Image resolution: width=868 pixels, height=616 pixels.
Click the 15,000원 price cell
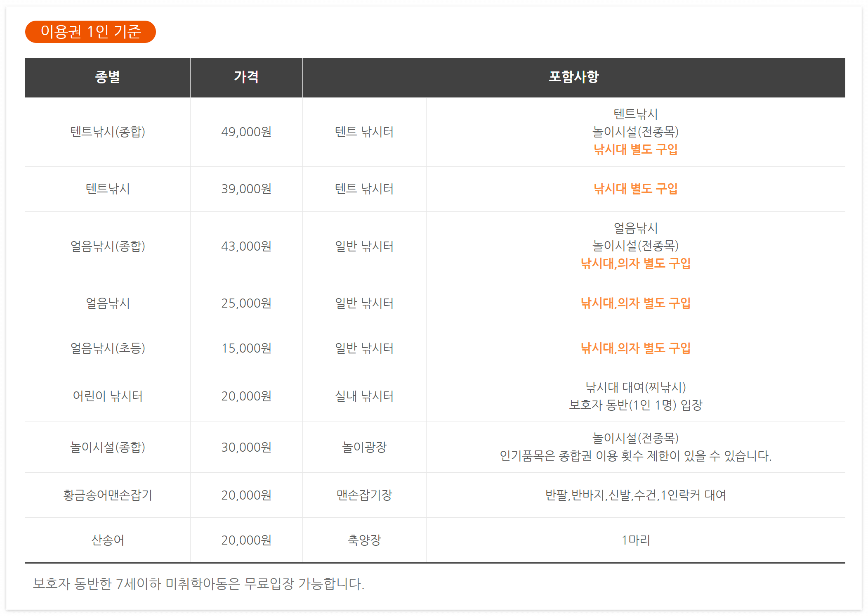[x=246, y=348]
